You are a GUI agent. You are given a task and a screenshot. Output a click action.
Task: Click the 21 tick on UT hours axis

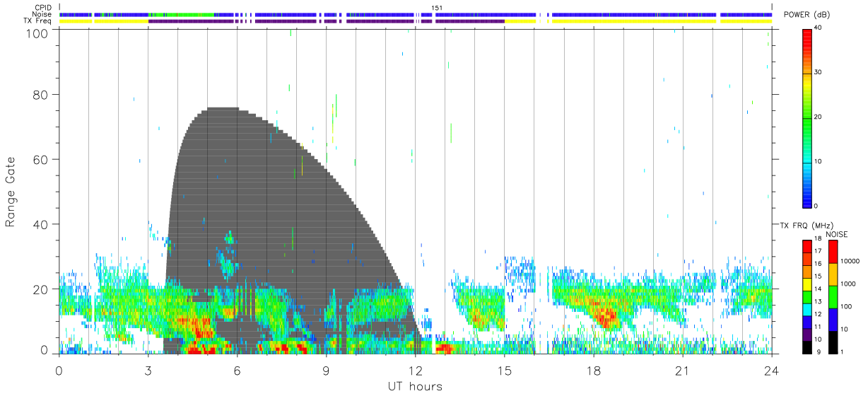click(683, 369)
